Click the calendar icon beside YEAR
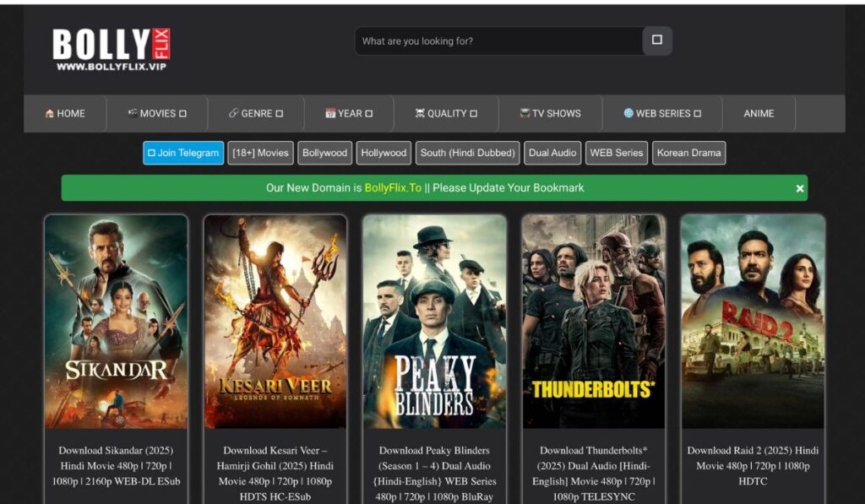 pos(330,113)
